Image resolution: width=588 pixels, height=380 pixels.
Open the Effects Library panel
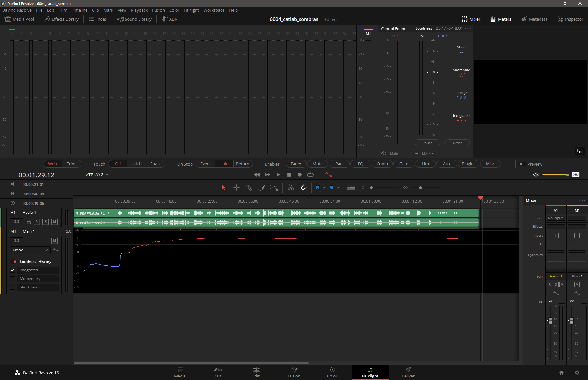point(61,19)
